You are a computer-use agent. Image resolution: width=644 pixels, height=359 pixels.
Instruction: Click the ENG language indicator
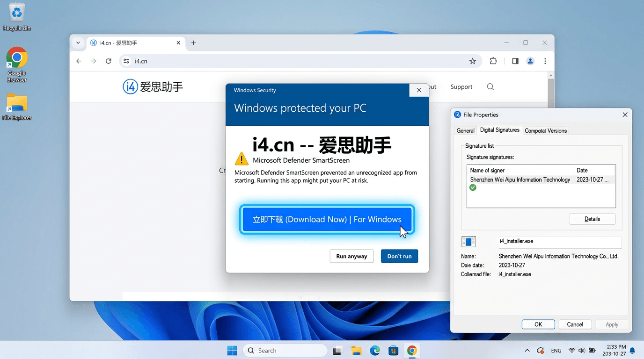coord(556,350)
